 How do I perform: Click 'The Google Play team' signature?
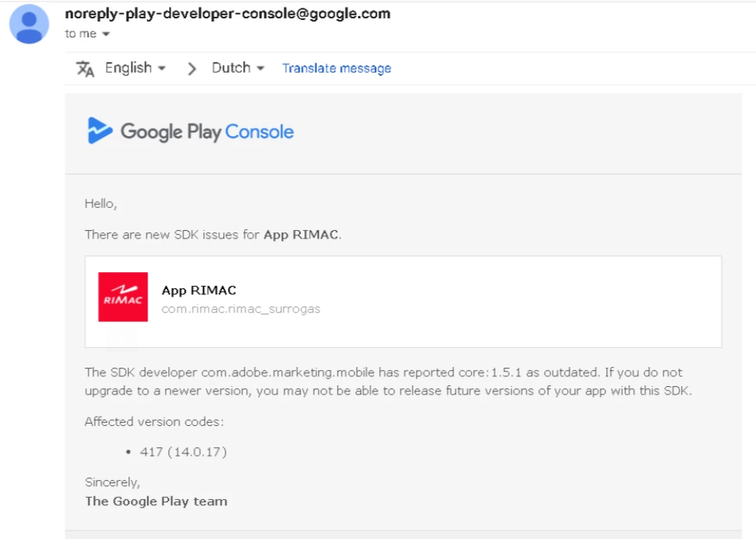click(x=156, y=502)
